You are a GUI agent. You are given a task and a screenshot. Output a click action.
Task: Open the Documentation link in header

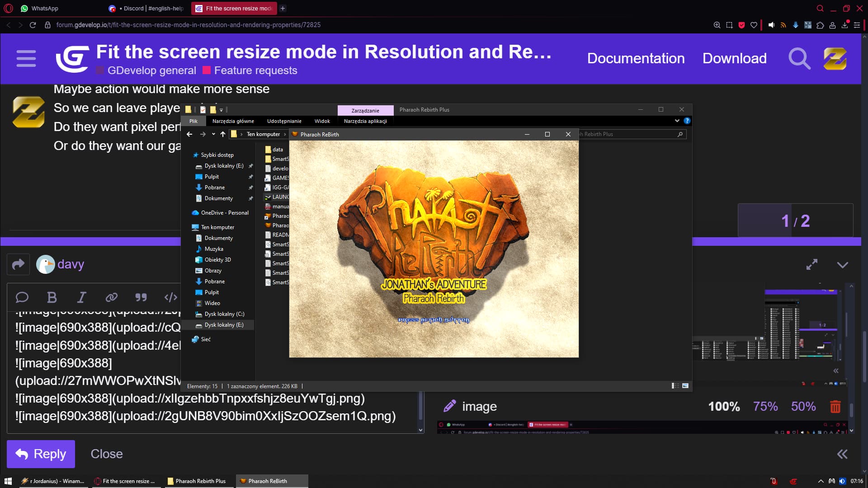click(x=636, y=58)
